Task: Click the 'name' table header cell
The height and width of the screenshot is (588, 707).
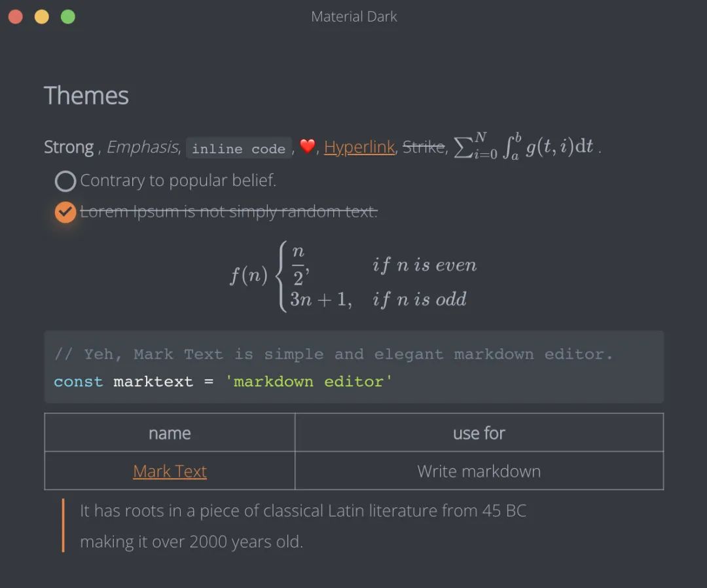Action: [170, 433]
